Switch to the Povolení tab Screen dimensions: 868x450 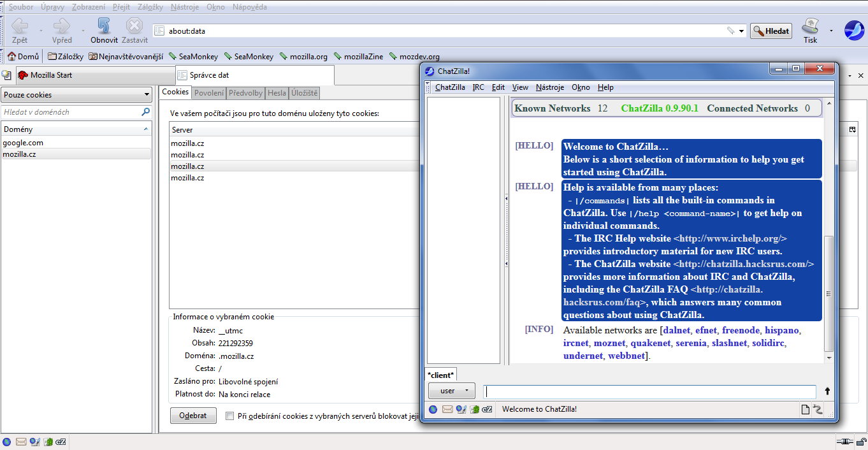tap(209, 93)
